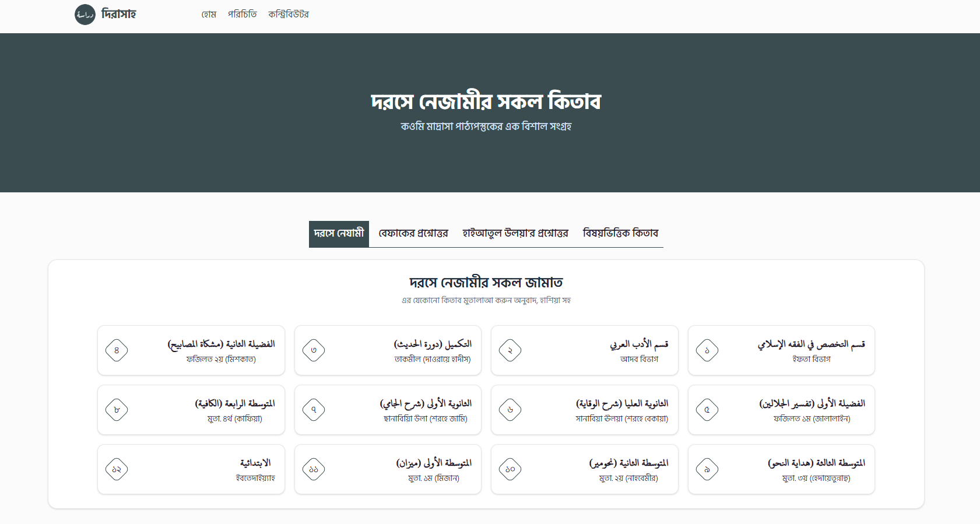Click the diamond number ১ badge
This screenshot has height=524, width=980.
[707, 350]
